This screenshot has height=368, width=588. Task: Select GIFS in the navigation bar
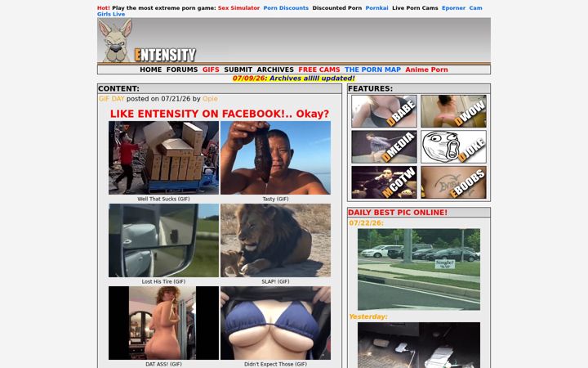pyautogui.click(x=211, y=70)
